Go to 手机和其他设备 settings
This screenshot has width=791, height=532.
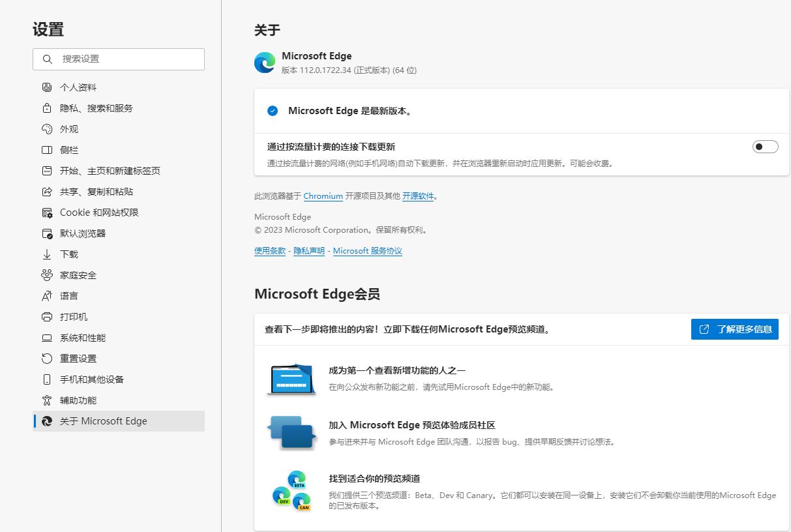tap(91, 379)
